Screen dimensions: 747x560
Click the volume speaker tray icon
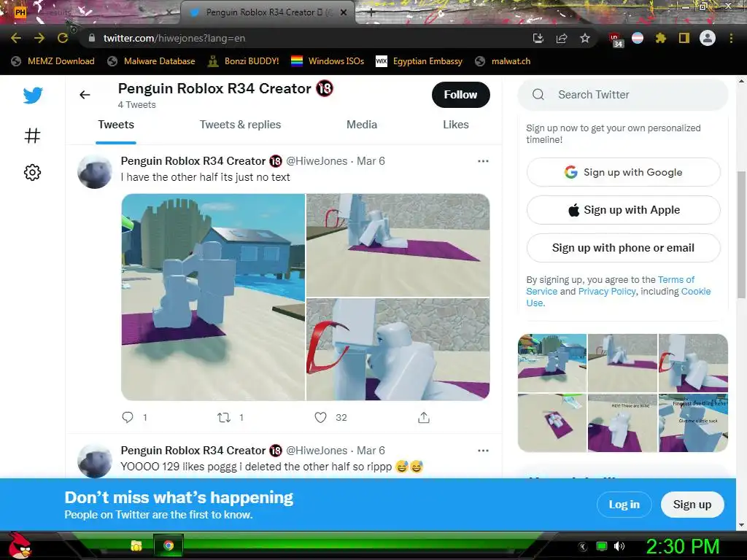click(619, 546)
